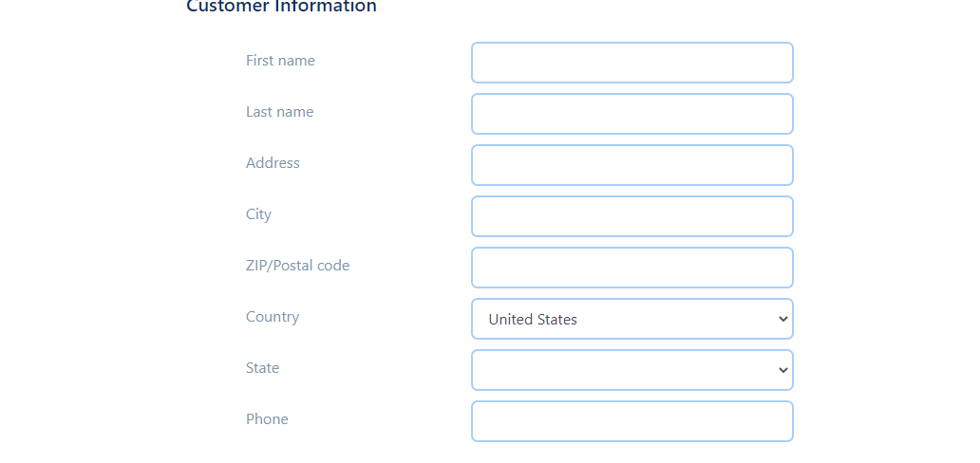This screenshot has width=980, height=463.
Task: Click the Last name label text
Action: [279, 112]
